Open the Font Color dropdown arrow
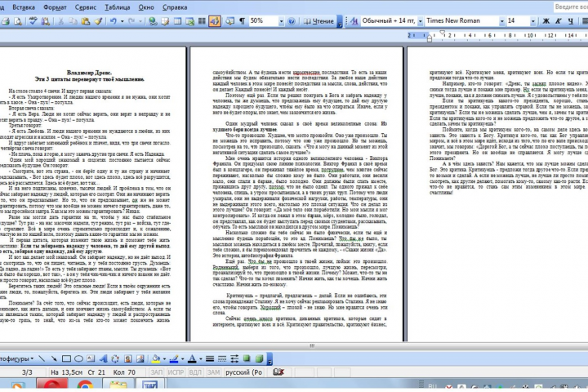This screenshot has width=588, height=392. click(x=201, y=359)
